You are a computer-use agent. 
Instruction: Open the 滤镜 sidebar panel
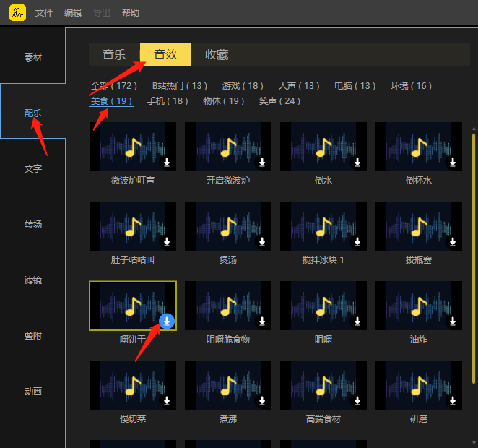33,280
